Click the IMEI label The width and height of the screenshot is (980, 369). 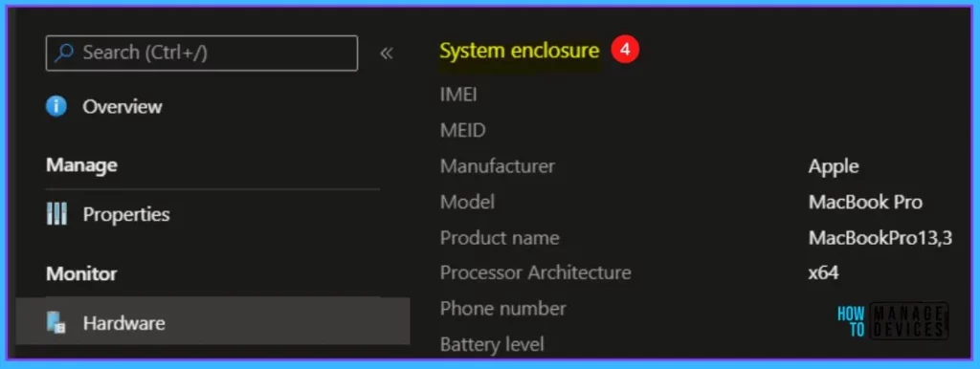coord(458,95)
